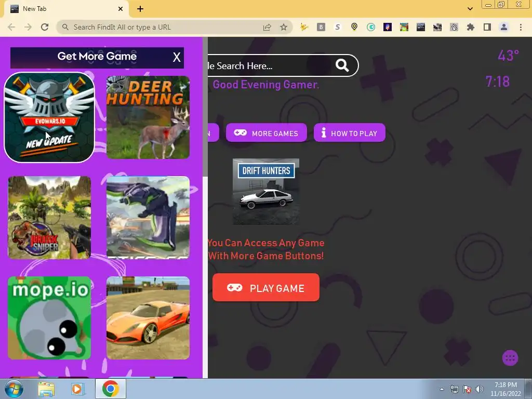Open File Explorer from taskbar
The height and width of the screenshot is (399, 532).
46,389
